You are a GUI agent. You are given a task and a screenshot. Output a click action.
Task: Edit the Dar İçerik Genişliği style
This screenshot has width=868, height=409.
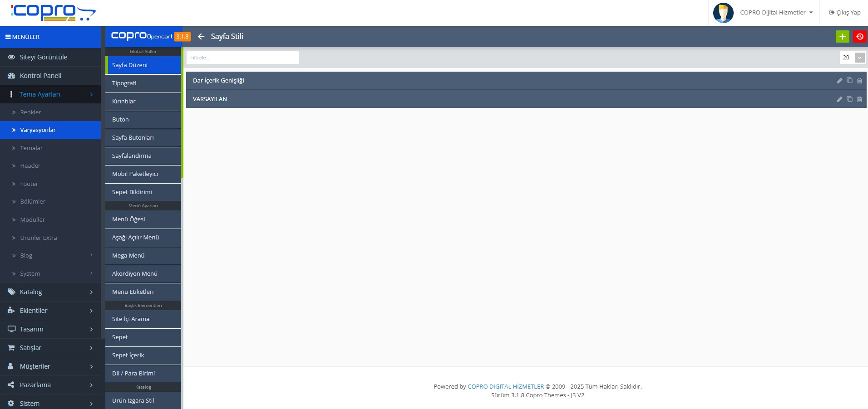point(839,81)
